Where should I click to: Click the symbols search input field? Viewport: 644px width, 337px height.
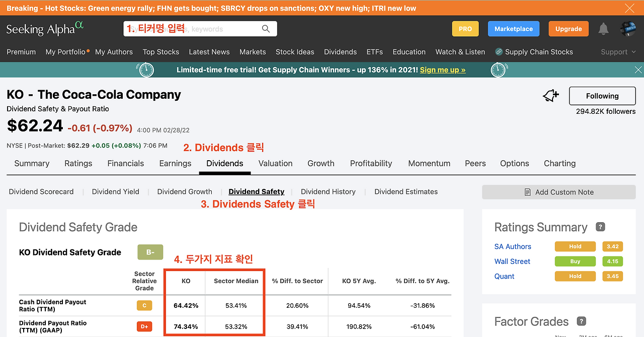pyautogui.click(x=200, y=29)
